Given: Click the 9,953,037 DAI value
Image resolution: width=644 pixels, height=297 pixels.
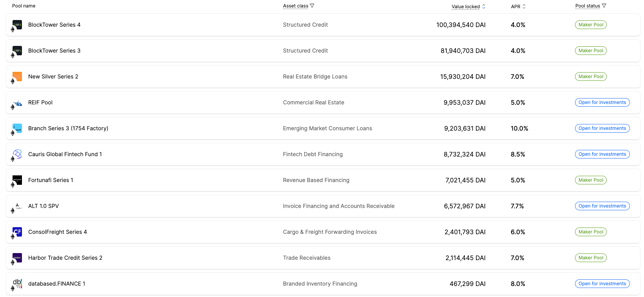Looking at the screenshot, I should [x=464, y=102].
